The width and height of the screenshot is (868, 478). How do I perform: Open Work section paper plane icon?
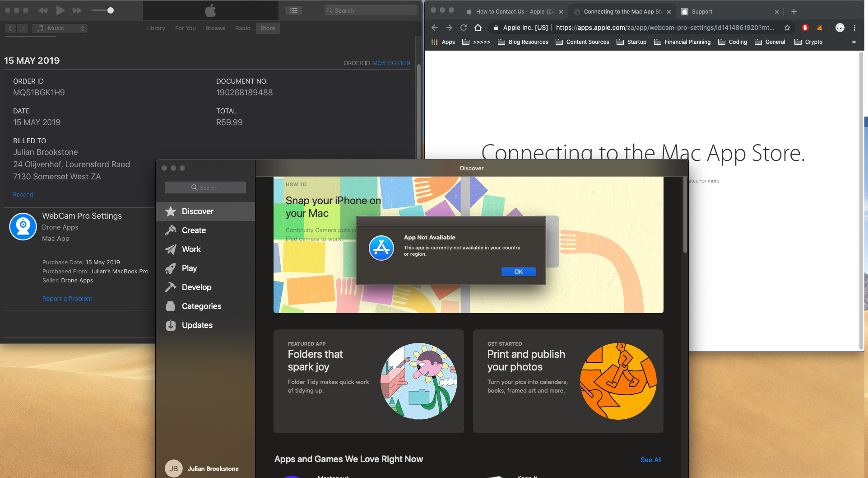click(x=171, y=249)
